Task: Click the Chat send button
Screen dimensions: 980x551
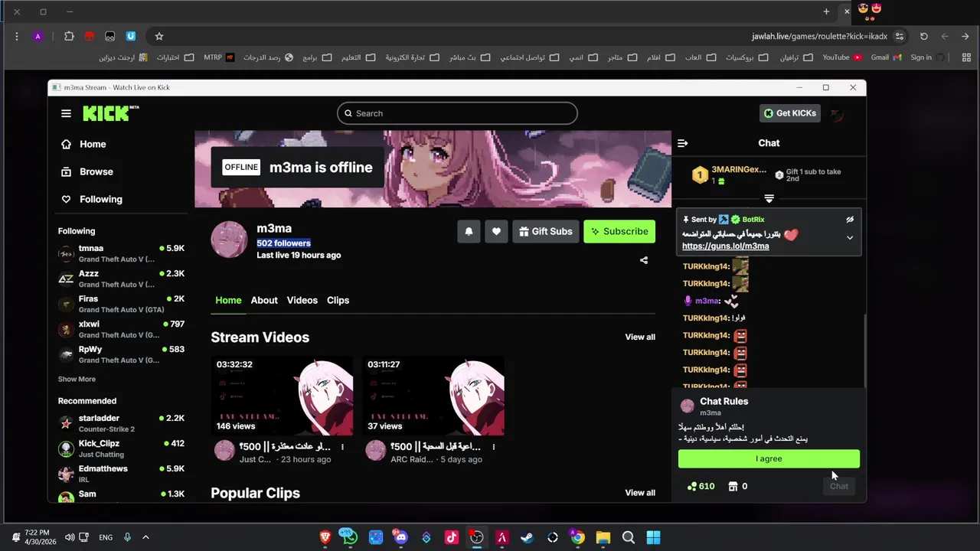Action: (839, 486)
